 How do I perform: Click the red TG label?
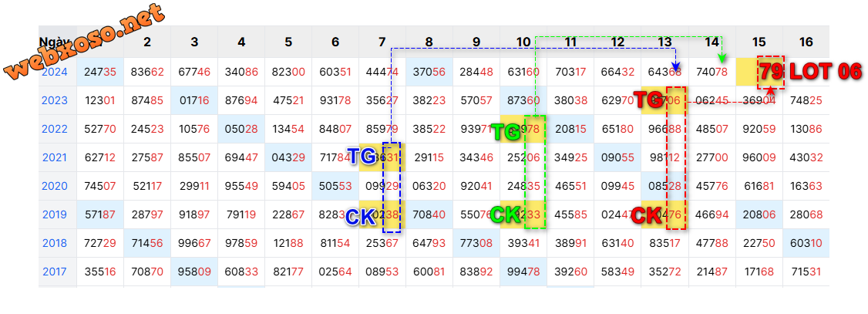pos(646,100)
